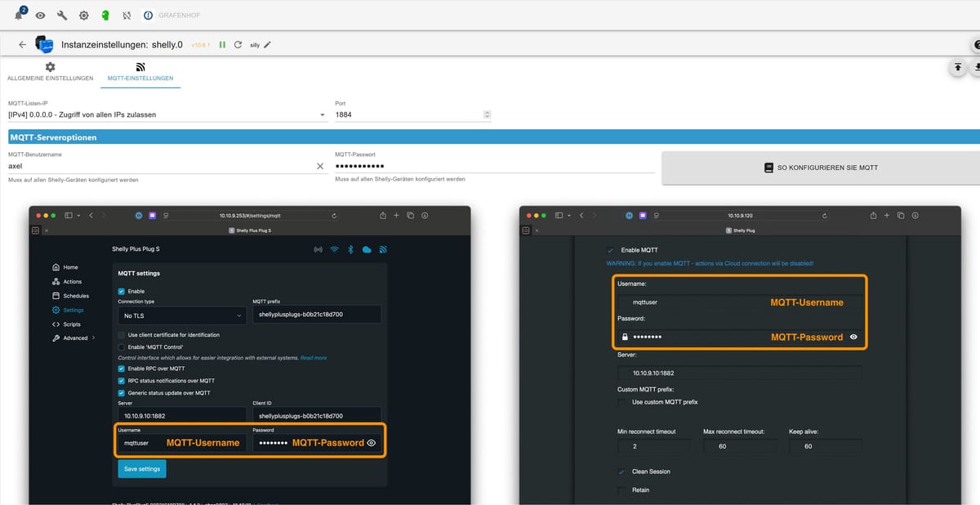
Task: Open the MQTT-Listen-IP dropdown
Action: point(167,114)
